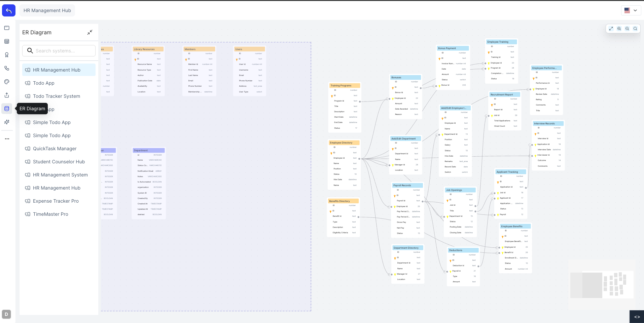
Task: Open the sparkles AI assistant icon
Action: pyautogui.click(x=7, y=122)
